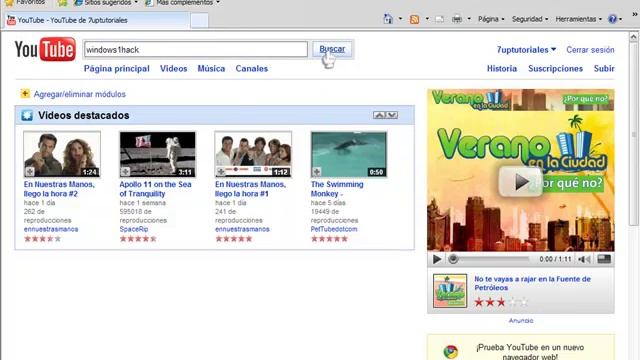Open the En Nuestras Manos #2 thumbnail
The image size is (640, 360).
coord(62,154)
